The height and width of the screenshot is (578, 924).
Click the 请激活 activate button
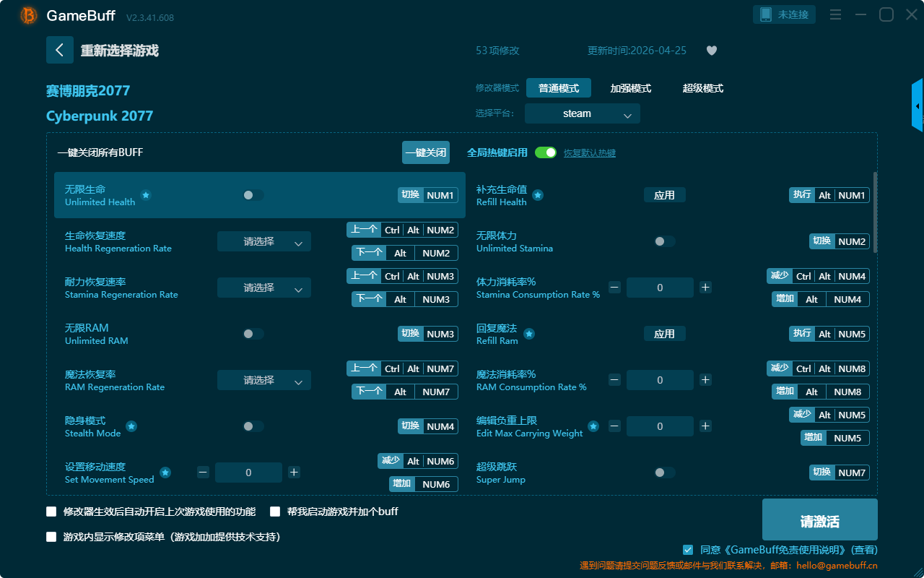pos(820,519)
